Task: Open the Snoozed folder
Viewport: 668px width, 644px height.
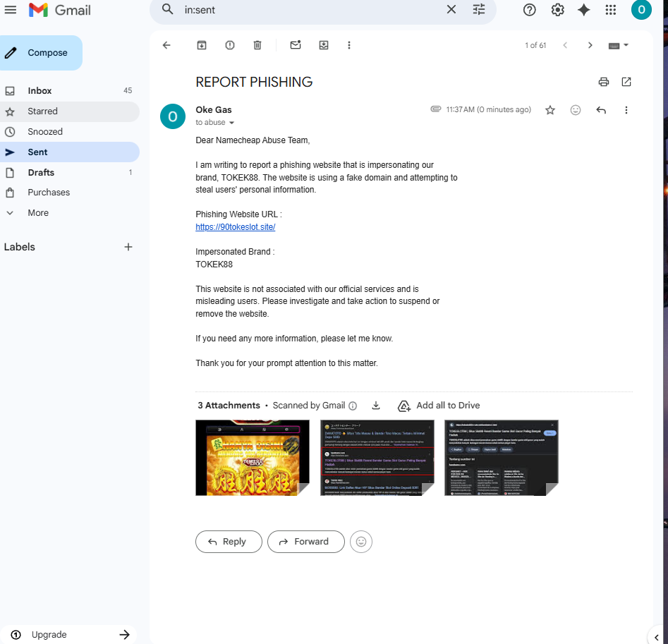Action: [69, 132]
